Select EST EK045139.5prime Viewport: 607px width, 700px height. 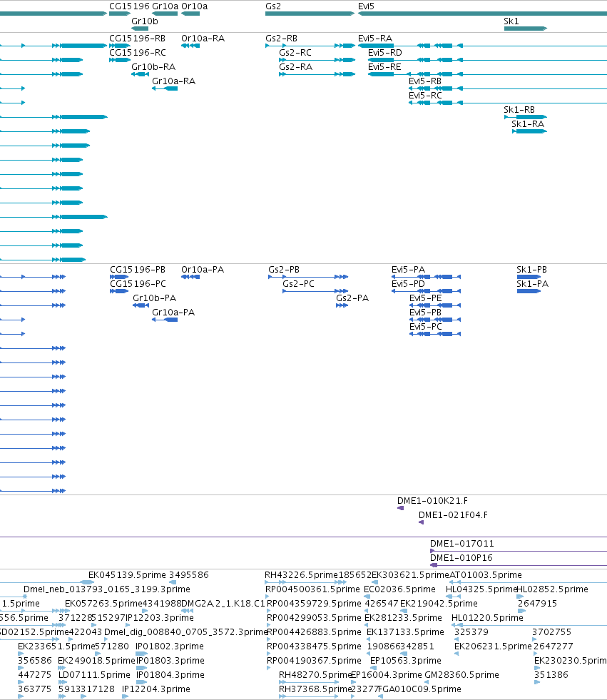[x=127, y=575]
